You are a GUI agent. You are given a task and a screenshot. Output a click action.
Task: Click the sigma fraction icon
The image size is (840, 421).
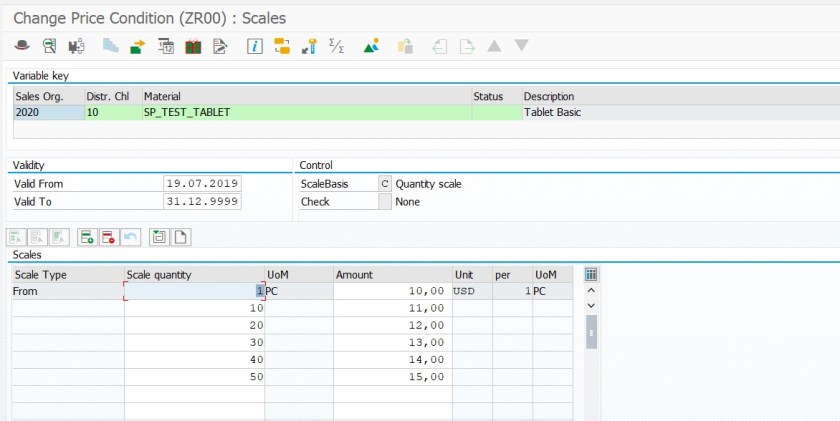(337, 46)
